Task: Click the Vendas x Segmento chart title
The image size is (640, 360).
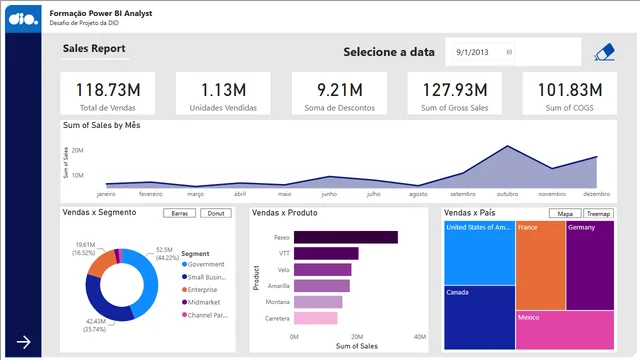Action: coord(100,212)
